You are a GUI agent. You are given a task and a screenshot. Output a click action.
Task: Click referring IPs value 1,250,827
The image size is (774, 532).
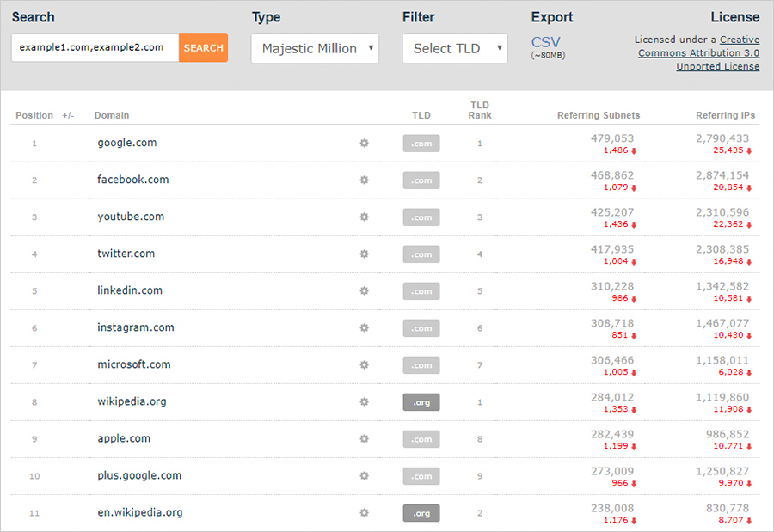click(722, 472)
